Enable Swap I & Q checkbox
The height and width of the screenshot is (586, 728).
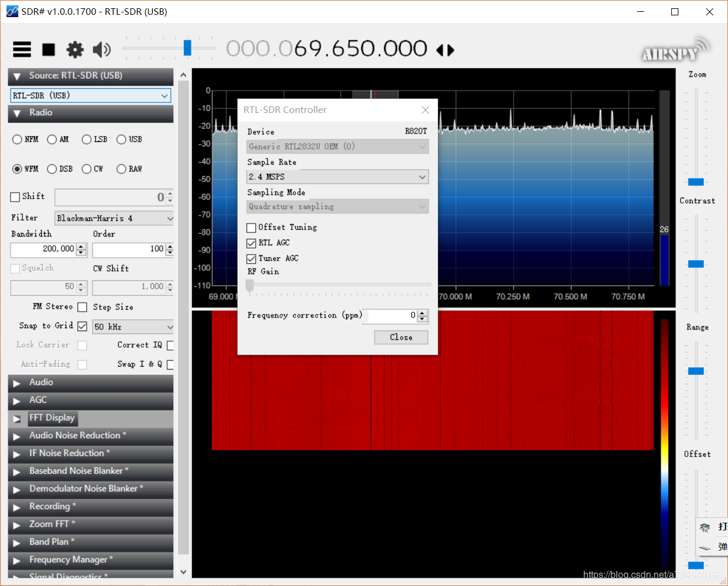171,365
